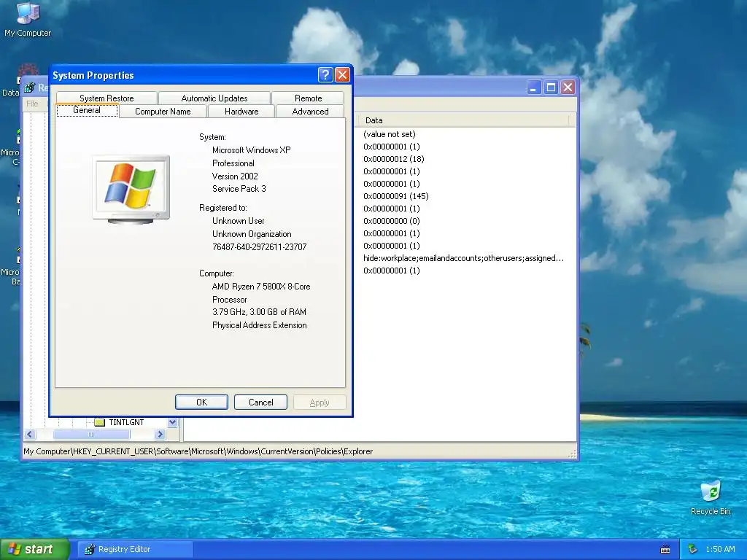
Task: Switch to the System Restore tab
Action: pyautogui.click(x=107, y=98)
